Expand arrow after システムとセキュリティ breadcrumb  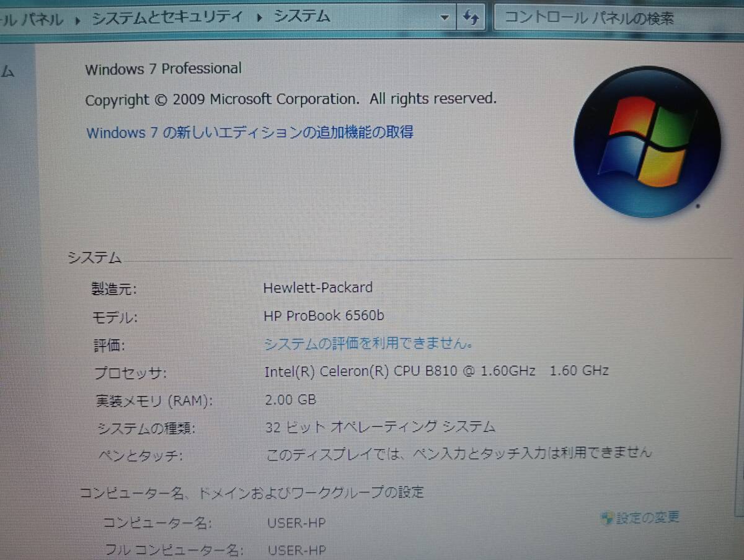point(259,19)
